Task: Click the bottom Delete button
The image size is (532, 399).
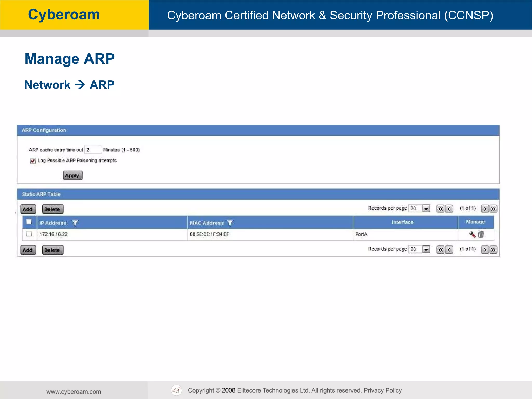Action: (x=53, y=250)
